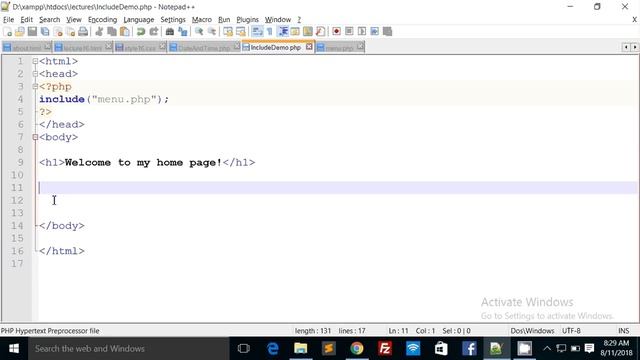Screen dimensions: 640x360
Task: Toggle synchronize vertical scrolling icon
Action: [x=228, y=31]
